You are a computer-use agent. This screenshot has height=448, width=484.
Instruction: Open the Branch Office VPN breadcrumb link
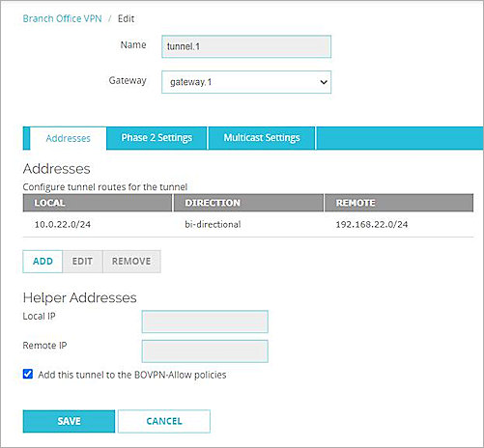pyautogui.click(x=62, y=18)
